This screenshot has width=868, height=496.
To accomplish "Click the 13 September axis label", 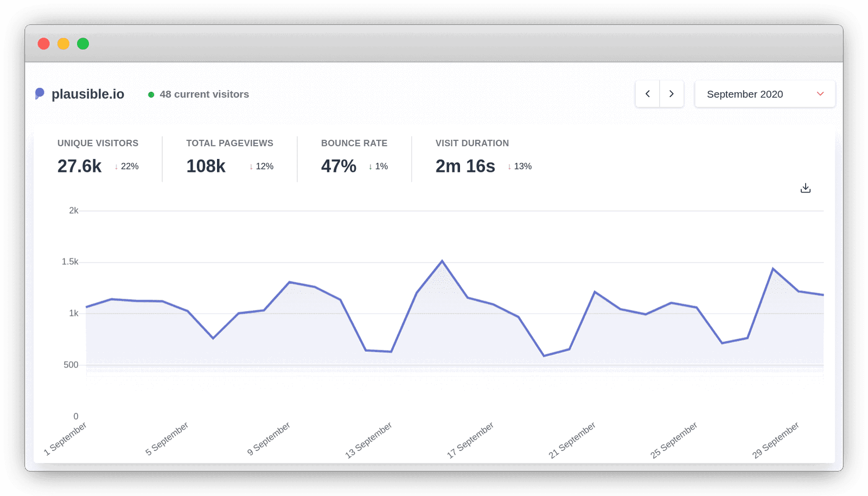I will 369,440.
